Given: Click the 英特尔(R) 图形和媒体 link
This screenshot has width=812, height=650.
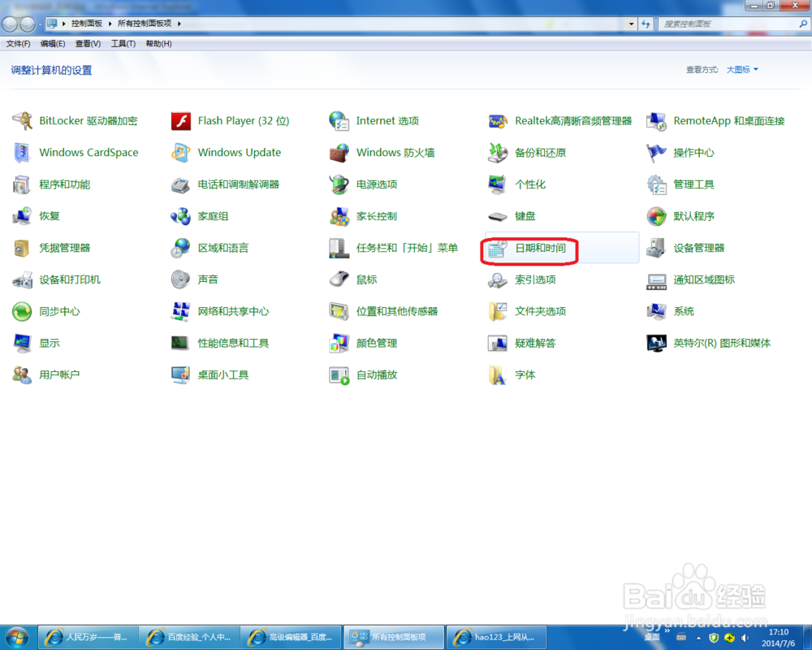Looking at the screenshot, I should tap(722, 343).
